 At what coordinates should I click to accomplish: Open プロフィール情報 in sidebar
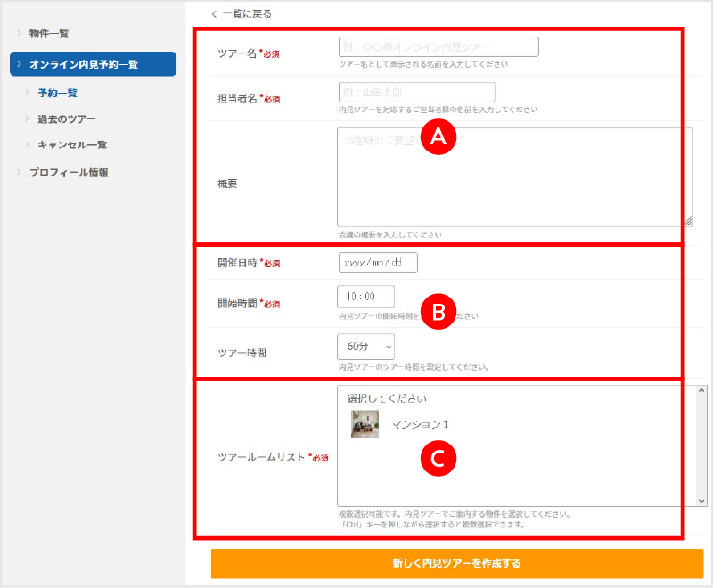69,173
